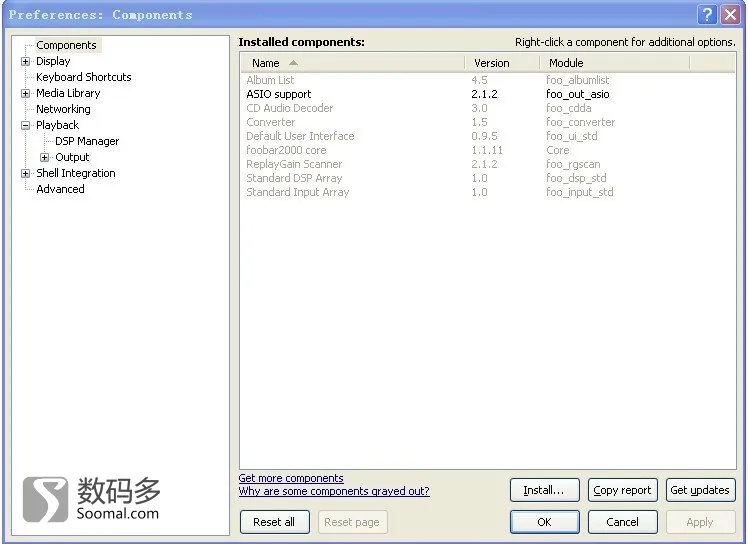Click version 0.9.5 cell
The image size is (748, 544).
pos(484,136)
